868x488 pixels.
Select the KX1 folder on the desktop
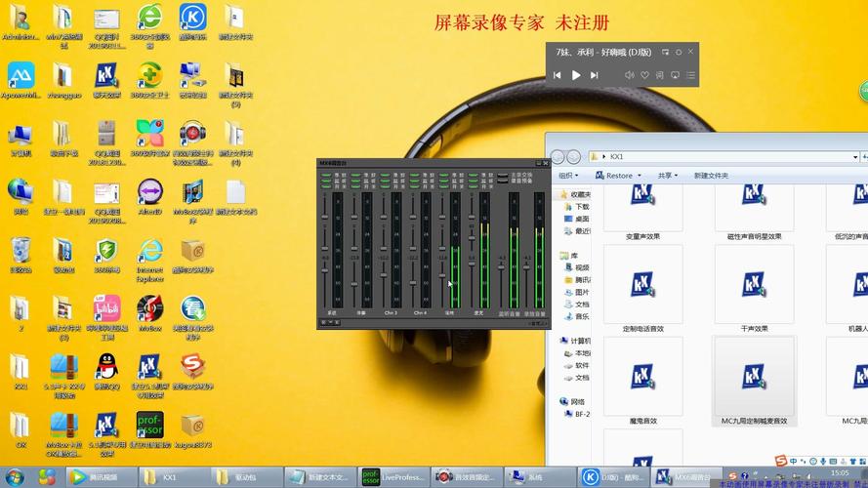pyautogui.click(x=21, y=372)
